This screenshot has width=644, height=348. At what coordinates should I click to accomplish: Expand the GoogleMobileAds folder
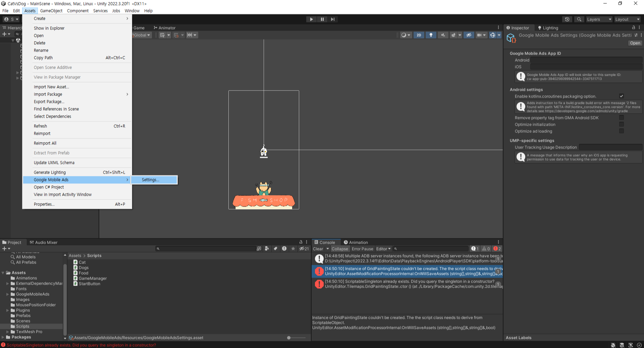point(8,294)
